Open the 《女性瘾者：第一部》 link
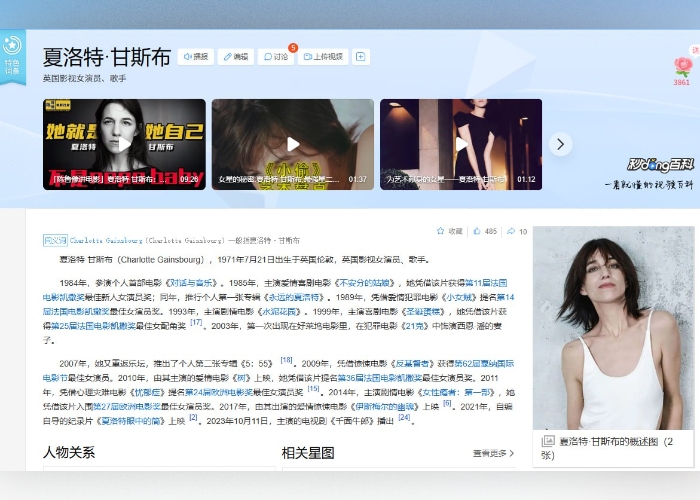This screenshot has height=500, width=700. pos(456,392)
